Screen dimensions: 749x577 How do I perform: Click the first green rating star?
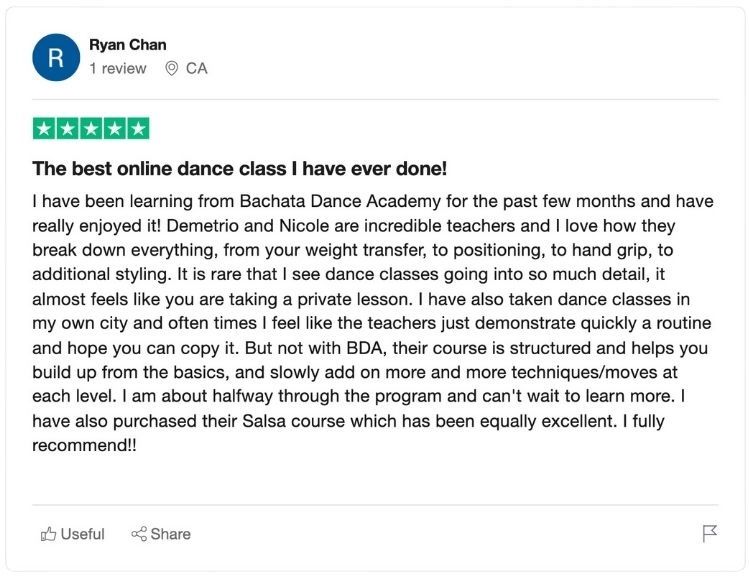point(44,129)
